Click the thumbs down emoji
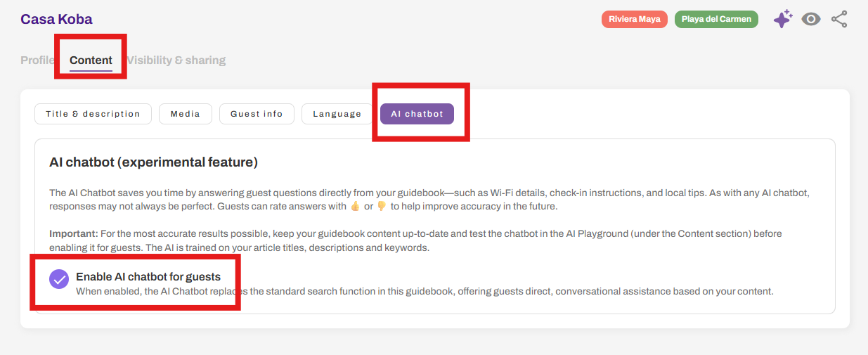This screenshot has width=868, height=355. click(x=382, y=206)
